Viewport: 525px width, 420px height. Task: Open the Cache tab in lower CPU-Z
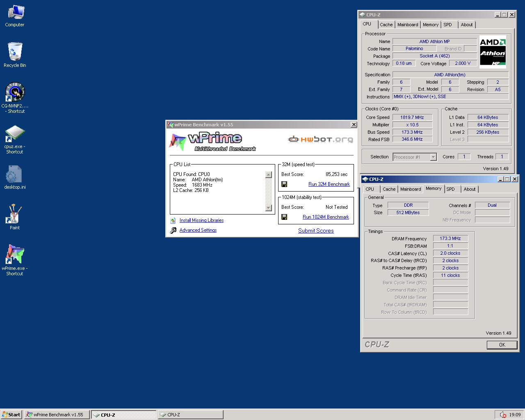pos(389,189)
